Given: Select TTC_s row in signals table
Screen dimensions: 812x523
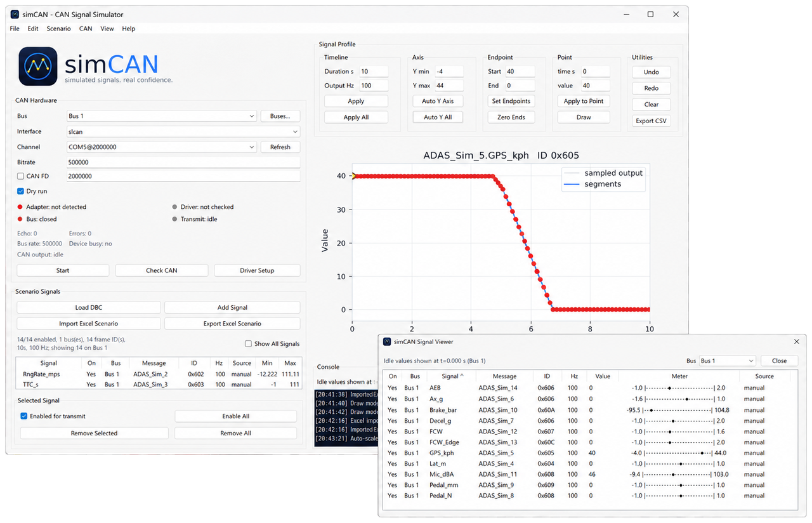Looking at the screenshot, I should (x=159, y=385).
